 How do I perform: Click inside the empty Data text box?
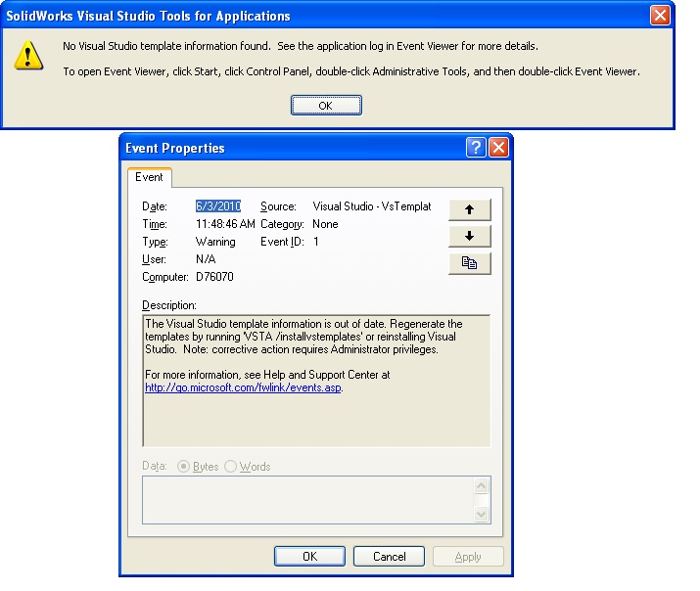click(x=308, y=500)
